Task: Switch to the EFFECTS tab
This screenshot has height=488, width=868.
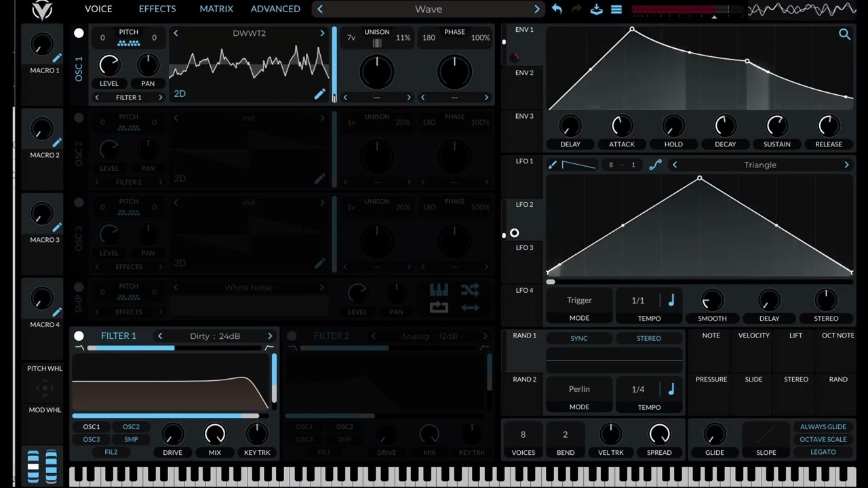Action: point(157,9)
